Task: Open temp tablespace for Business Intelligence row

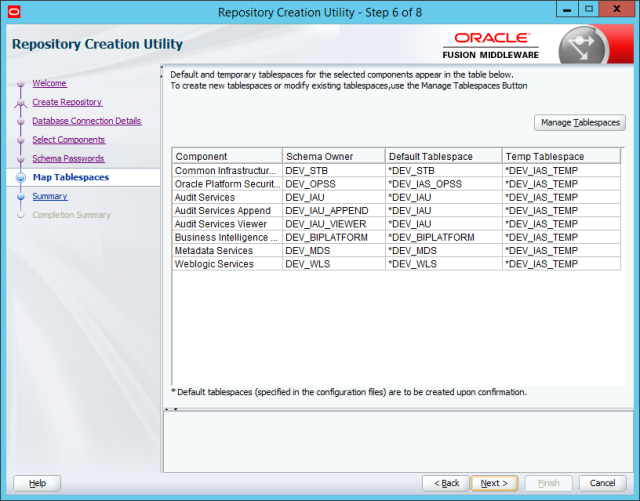Action: click(x=561, y=238)
